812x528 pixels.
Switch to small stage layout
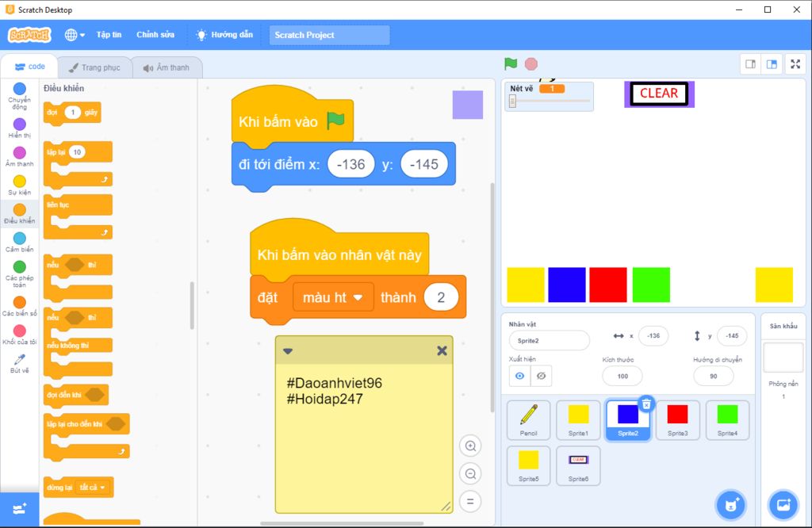750,64
